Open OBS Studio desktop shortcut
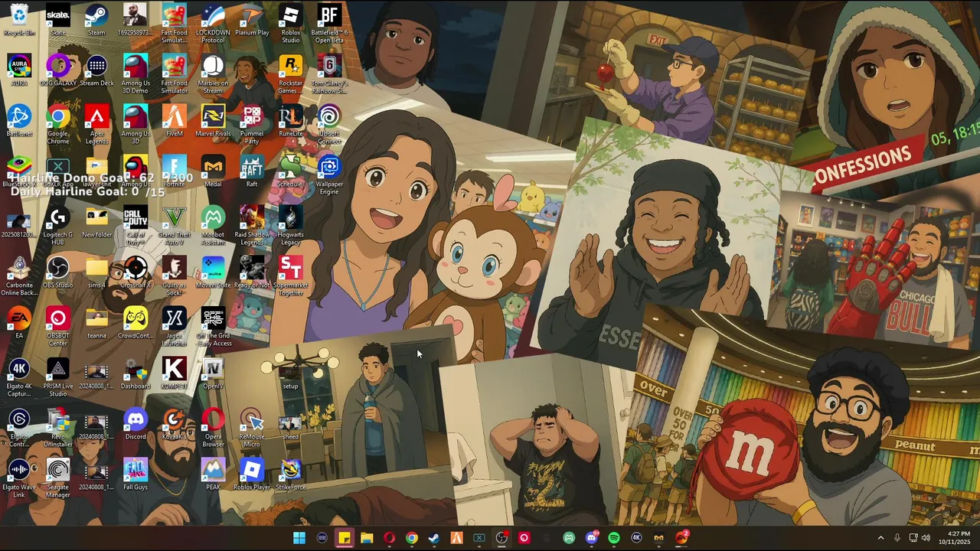The height and width of the screenshot is (551, 980). coord(58,272)
